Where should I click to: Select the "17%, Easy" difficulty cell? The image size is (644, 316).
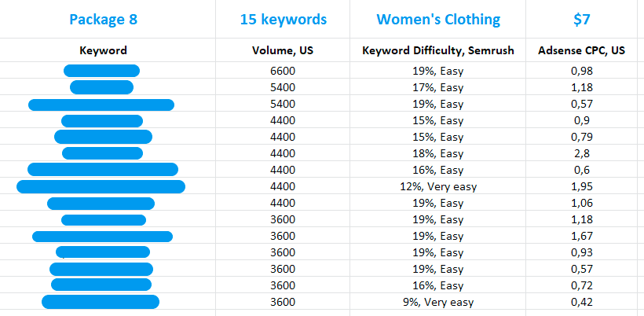tap(438, 87)
